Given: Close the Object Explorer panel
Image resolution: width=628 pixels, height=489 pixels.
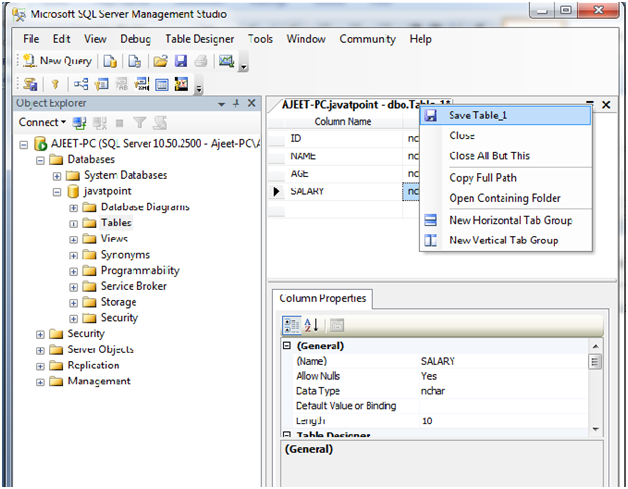Looking at the screenshot, I should (252, 103).
